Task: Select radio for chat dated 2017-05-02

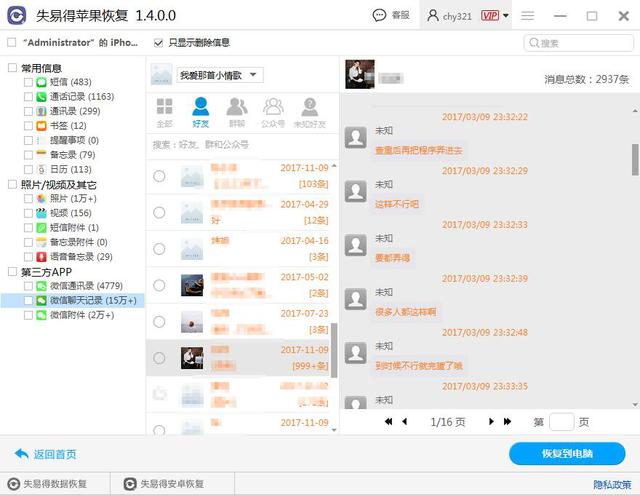Action: (x=159, y=285)
